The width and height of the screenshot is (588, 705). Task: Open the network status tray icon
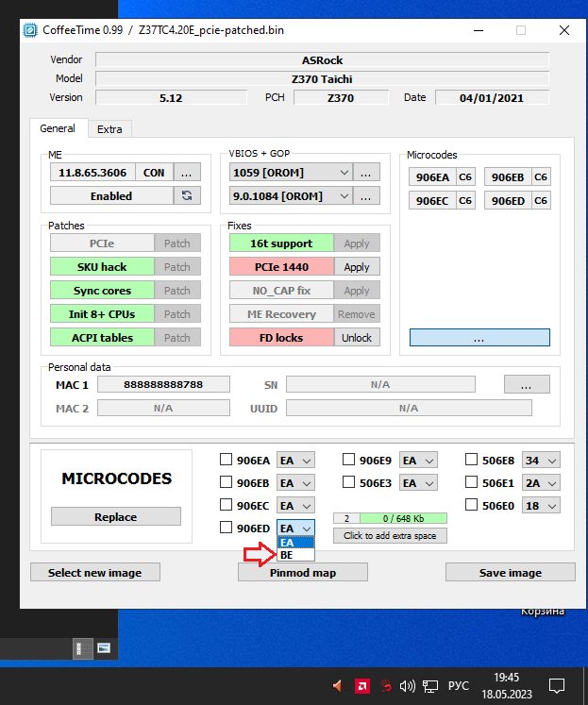click(x=429, y=686)
